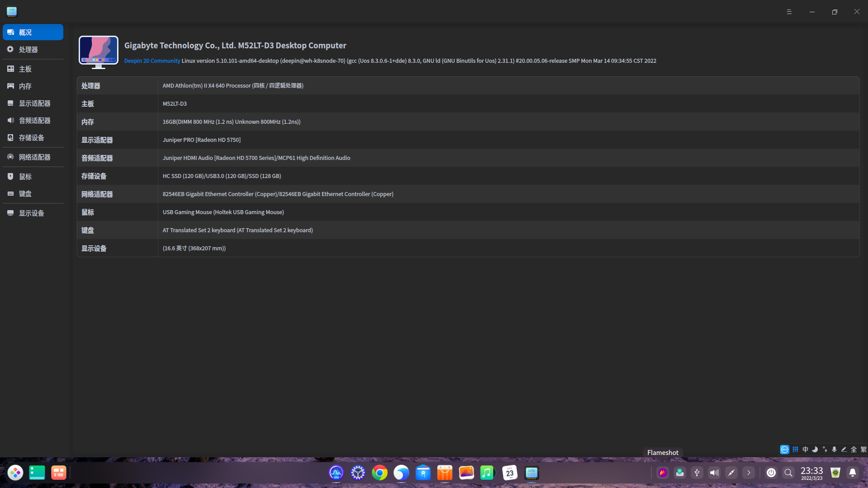This screenshot has height=488, width=868.
Task: Click the 处理器 row in overview table
Action: click(x=233, y=86)
